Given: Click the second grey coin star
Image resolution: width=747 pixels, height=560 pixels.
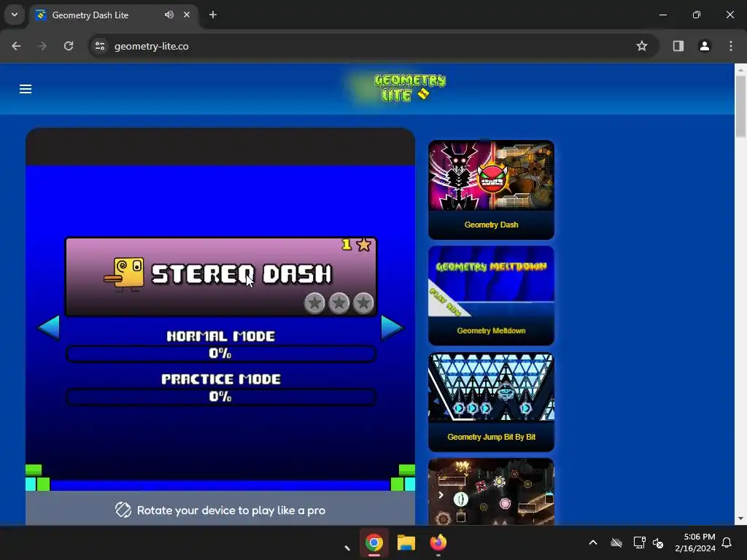Looking at the screenshot, I should [x=339, y=303].
